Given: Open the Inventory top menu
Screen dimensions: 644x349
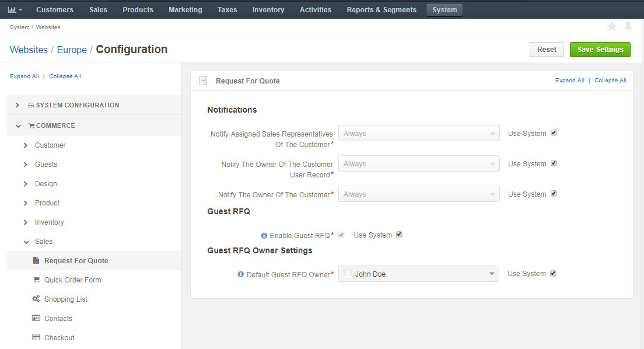Looking at the screenshot, I should point(268,9).
